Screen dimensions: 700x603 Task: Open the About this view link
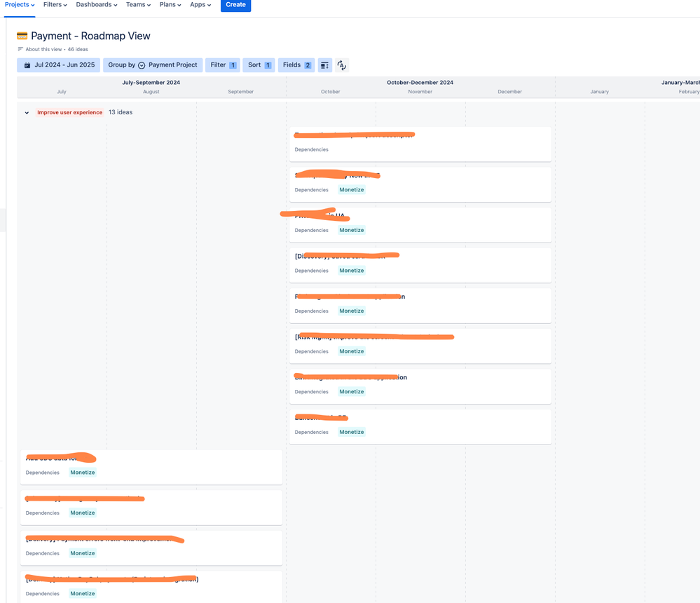tap(43, 50)
